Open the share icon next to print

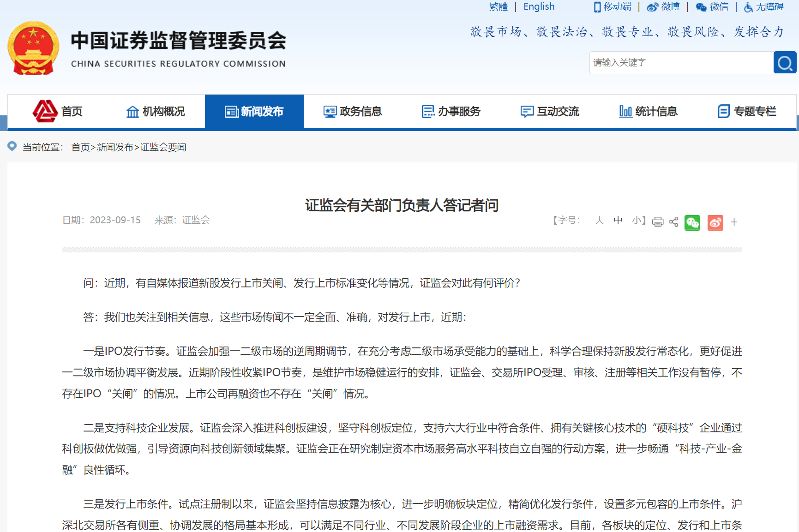673,222
